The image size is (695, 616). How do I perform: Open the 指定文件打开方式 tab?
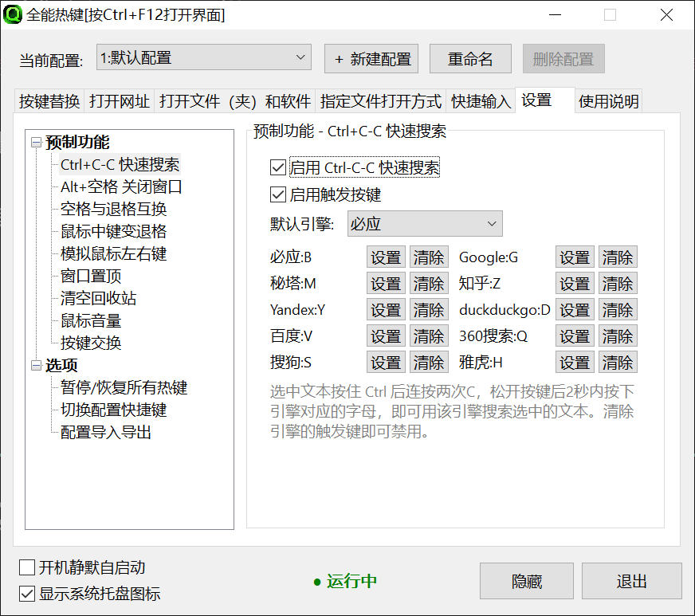pos(381,101)
